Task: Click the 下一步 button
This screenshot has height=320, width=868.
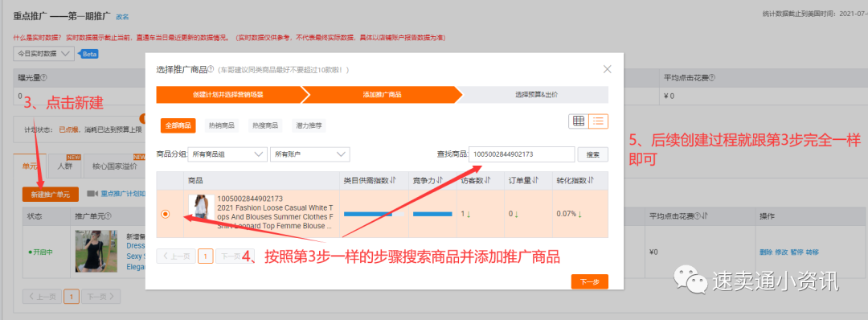Action: [x=590, y=281]
